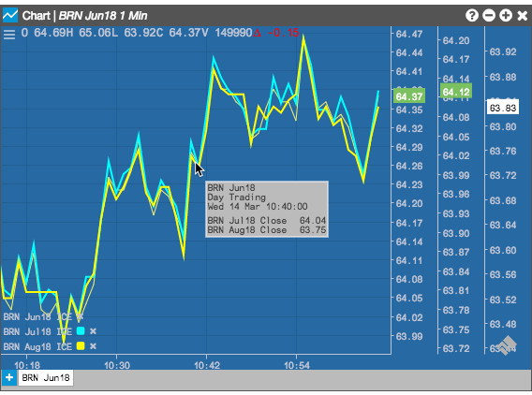Click the BRN Aug18 ICE legend label

click(37, 347)
